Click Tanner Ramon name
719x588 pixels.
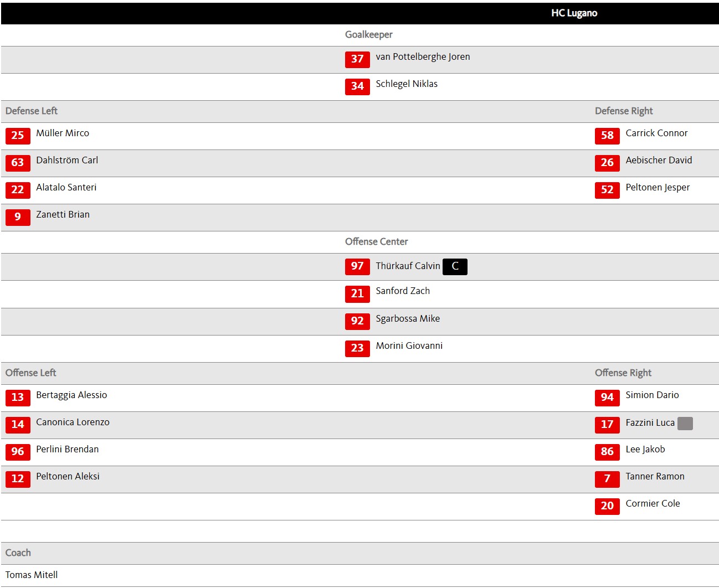pos(655,477)
